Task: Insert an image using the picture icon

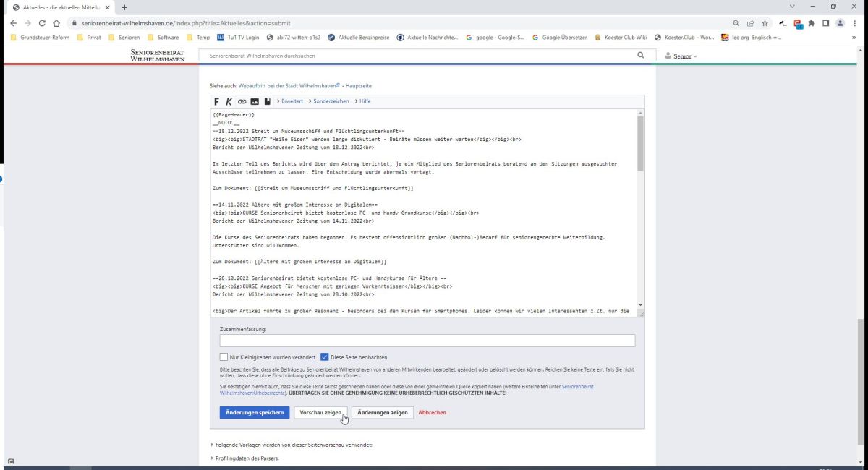Action: click(255, 101)
